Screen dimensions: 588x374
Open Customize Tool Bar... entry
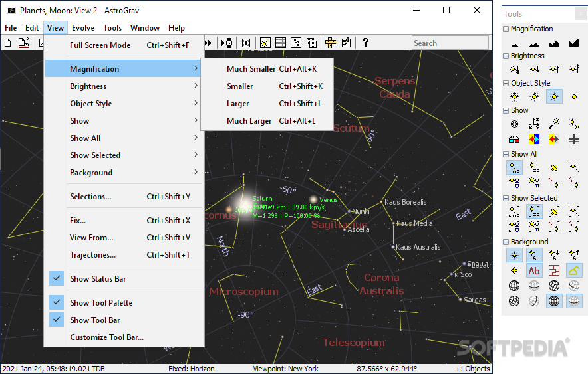point(124,337)
